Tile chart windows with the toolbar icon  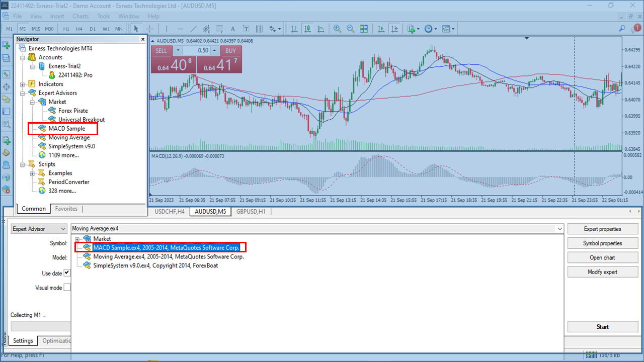364,29
